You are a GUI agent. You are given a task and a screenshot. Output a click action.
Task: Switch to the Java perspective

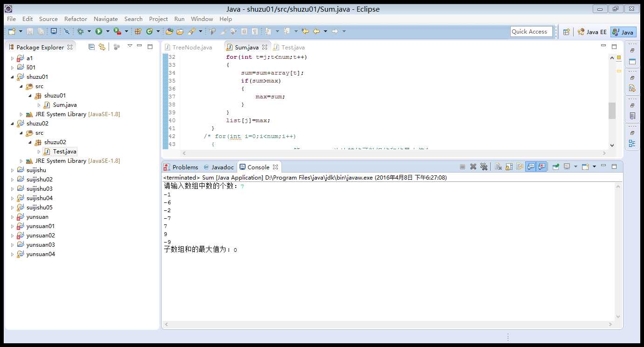[x=623, y=32]
